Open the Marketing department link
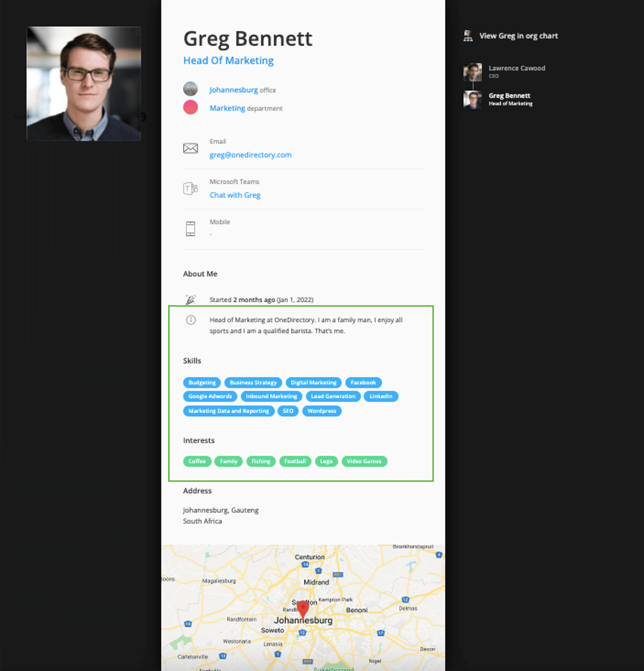This screenshot has height=671, width=644. (x=227, y=108)
